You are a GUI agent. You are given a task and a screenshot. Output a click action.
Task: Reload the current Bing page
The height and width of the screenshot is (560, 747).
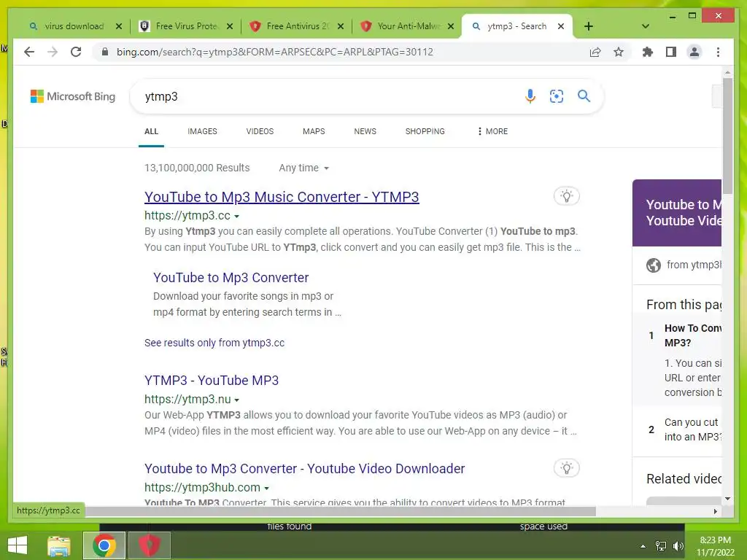point(76,52)
